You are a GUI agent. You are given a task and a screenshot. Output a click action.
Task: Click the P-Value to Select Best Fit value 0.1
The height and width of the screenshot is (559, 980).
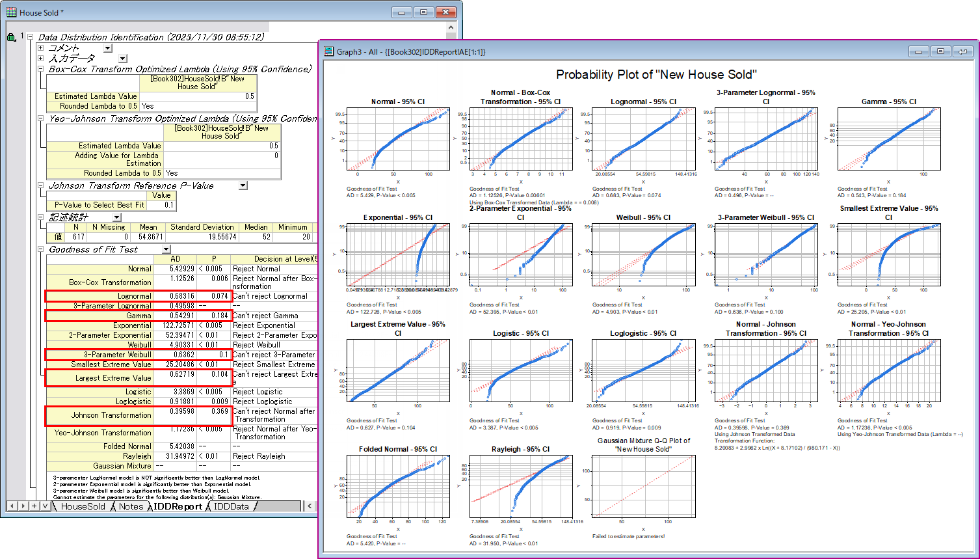(161, 205)
